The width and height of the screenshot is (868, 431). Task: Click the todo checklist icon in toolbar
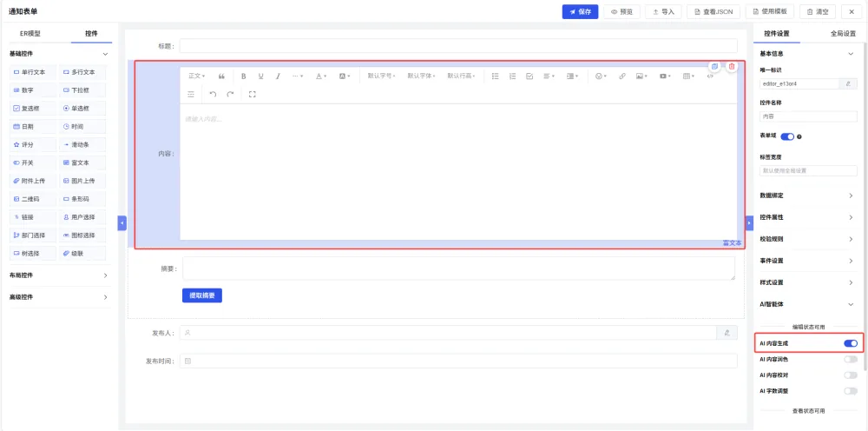(x=529, y=76)
